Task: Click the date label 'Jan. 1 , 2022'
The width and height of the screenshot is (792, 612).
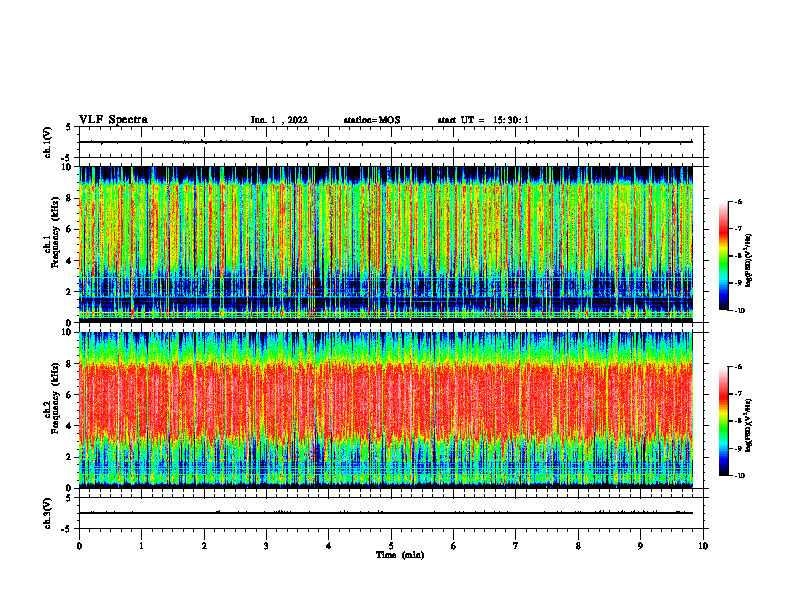Action: (279, 120)
